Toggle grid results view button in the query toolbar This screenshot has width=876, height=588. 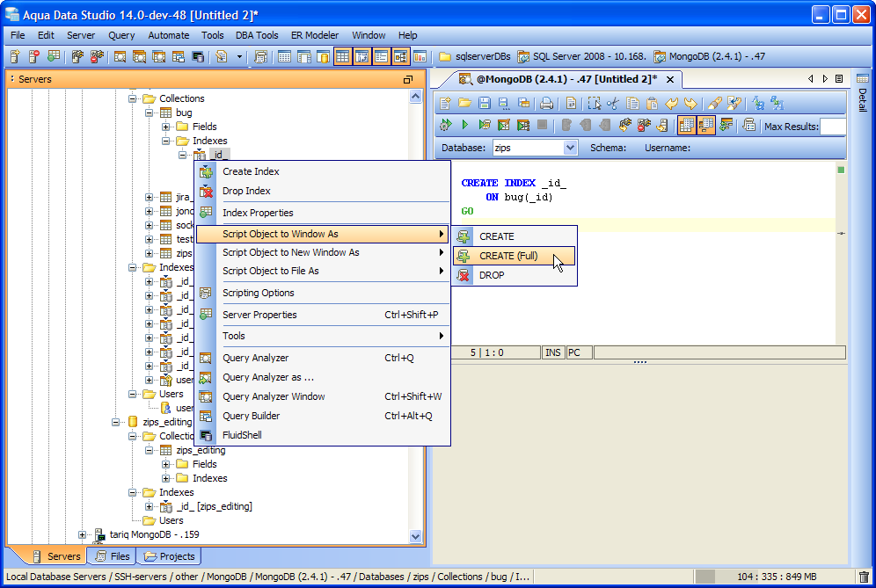(687, 125)
